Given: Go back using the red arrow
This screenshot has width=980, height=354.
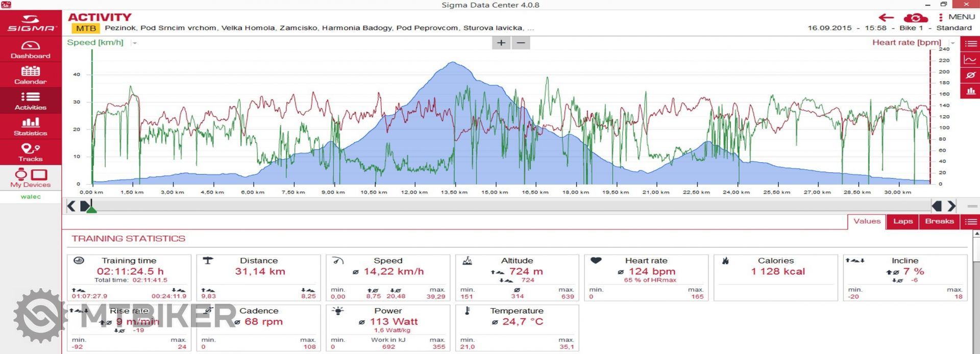Looking at the screenshot, I should (x=886, y=18).
